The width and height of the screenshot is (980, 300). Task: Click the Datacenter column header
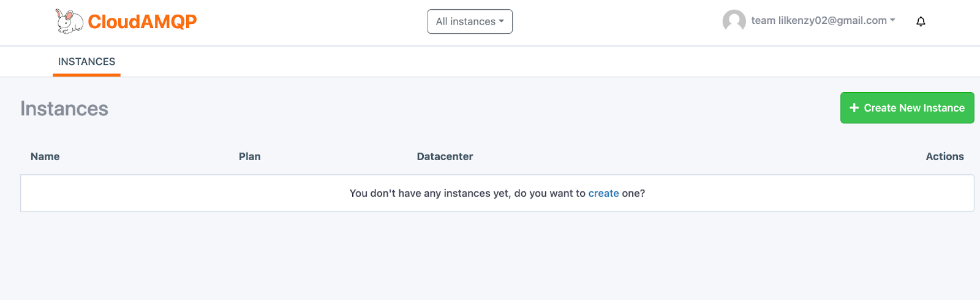(x=445, y=156)
